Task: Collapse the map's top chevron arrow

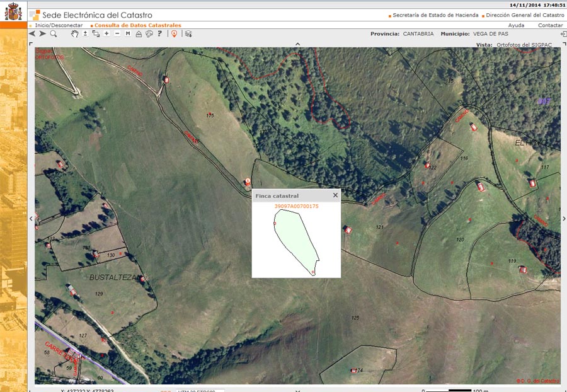Action: [x=297, y=44]
